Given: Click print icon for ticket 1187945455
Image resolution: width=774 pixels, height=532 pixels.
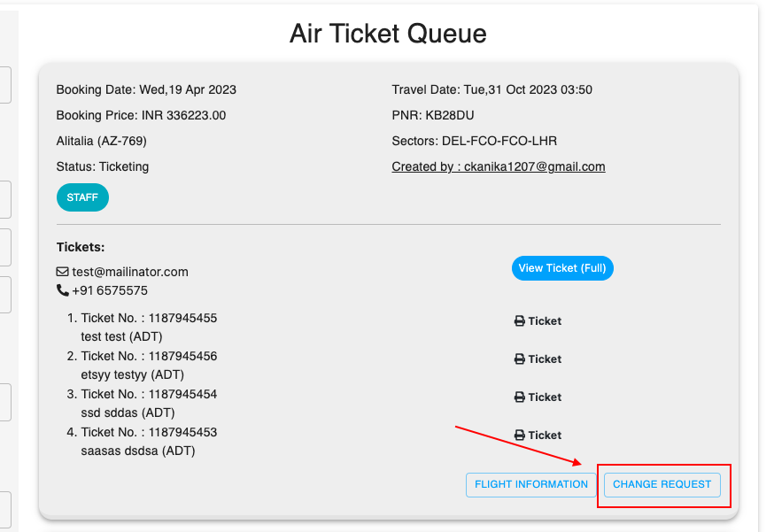Looking at the screenshot, I should (520, 321).
